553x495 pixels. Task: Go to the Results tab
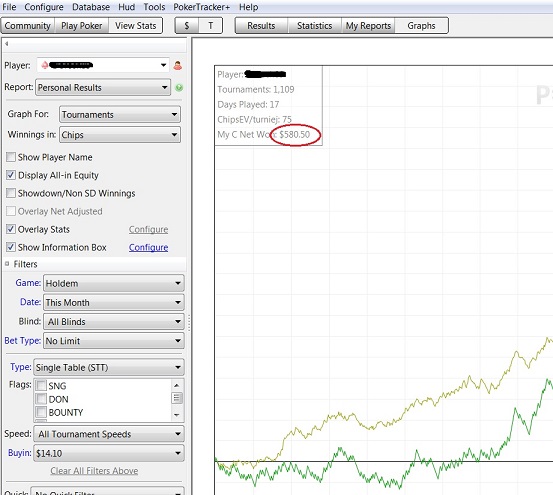click(261, 26)
